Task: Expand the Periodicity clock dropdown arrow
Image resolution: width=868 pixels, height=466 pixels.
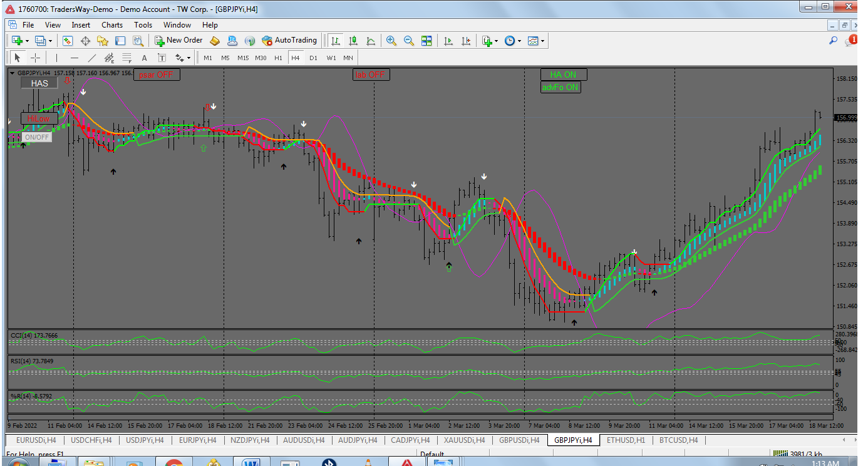Action: coord(519,41)
